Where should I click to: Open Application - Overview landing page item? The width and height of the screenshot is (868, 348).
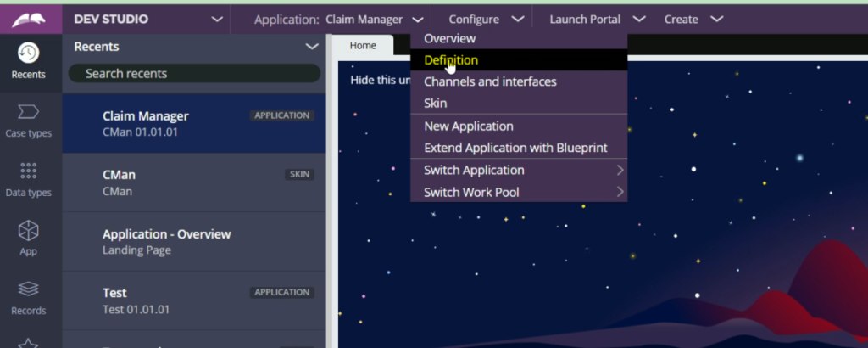pyautogui.click(x=194, y=242)
